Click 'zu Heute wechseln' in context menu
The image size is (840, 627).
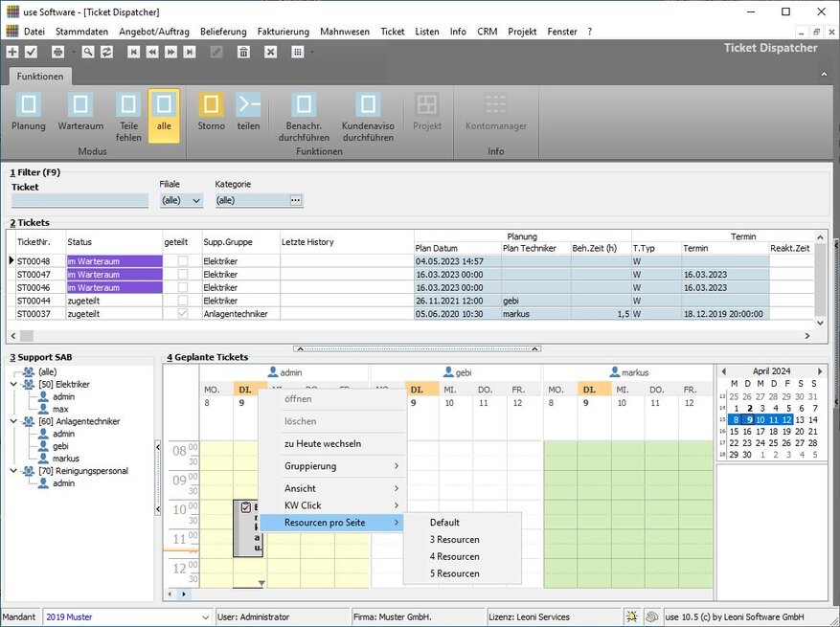(x=322, y=444)
